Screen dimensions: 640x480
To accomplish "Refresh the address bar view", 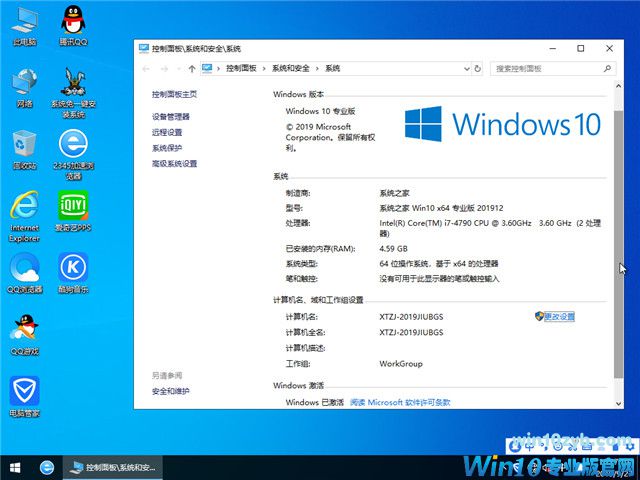I will point(478,69).
